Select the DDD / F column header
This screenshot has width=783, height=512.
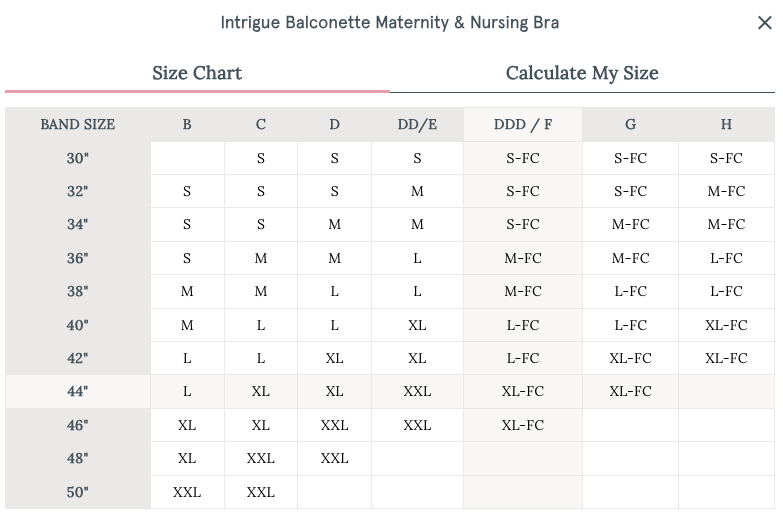point(523,125)
